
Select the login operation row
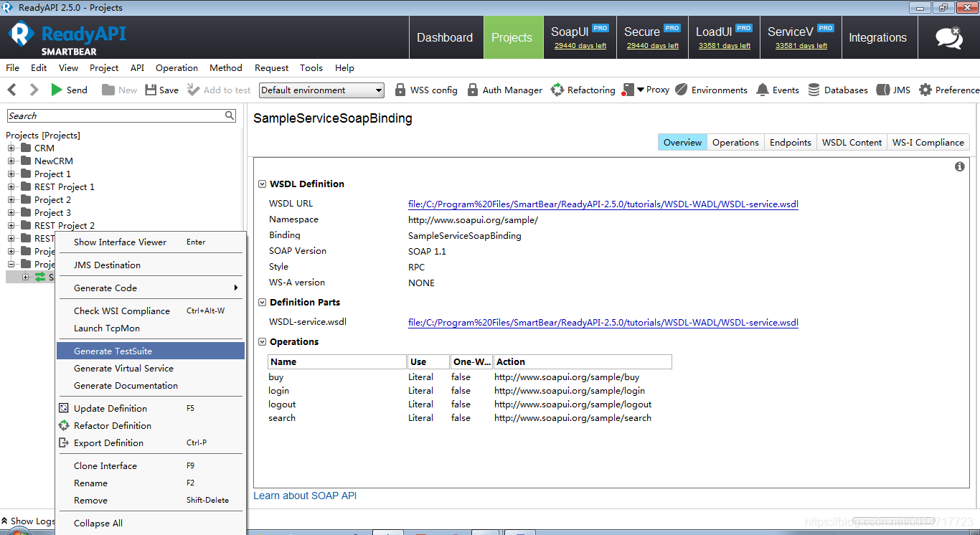470,391
